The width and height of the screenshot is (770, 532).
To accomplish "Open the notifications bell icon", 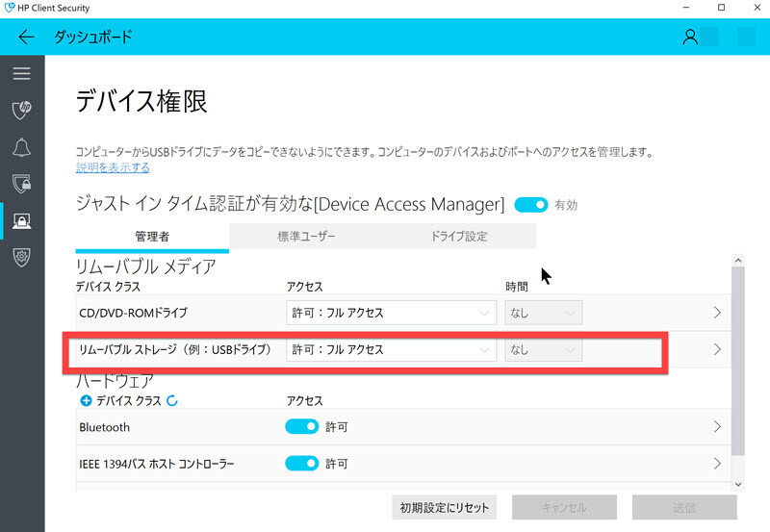I will pos(21,147).
